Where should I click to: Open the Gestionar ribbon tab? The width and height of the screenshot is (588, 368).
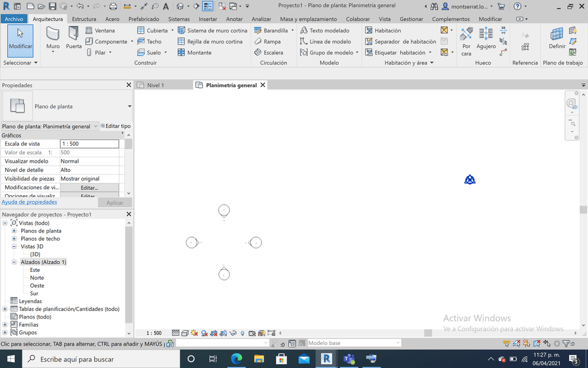point(411,19)
